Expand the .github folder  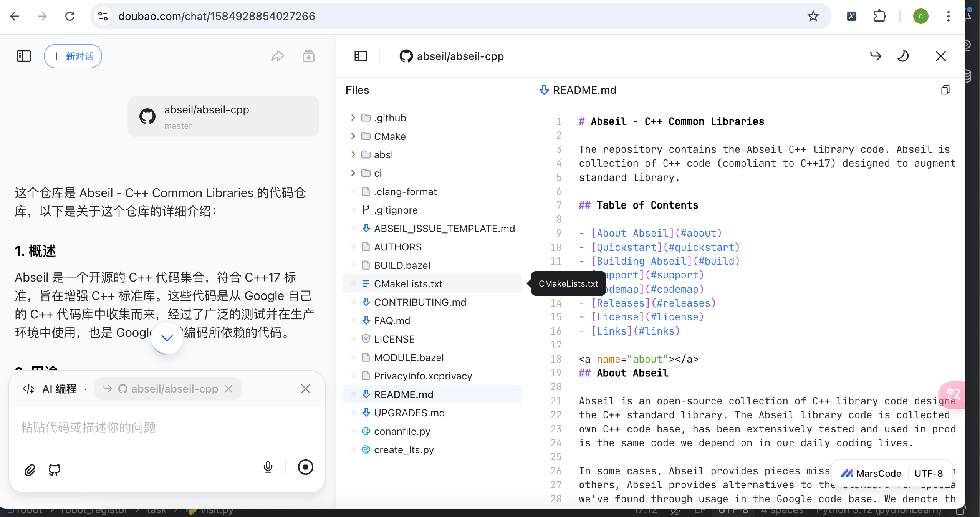click(x=432, y=118)
